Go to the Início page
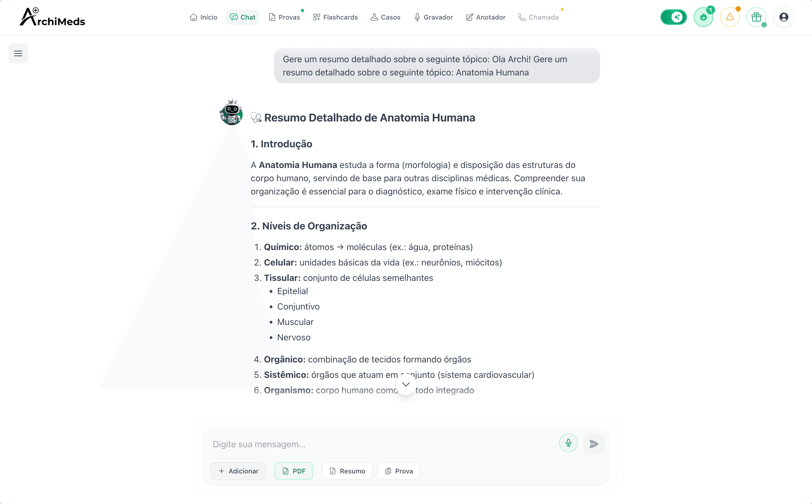Viewport: 812px width, 504px height. coord(203,17)
